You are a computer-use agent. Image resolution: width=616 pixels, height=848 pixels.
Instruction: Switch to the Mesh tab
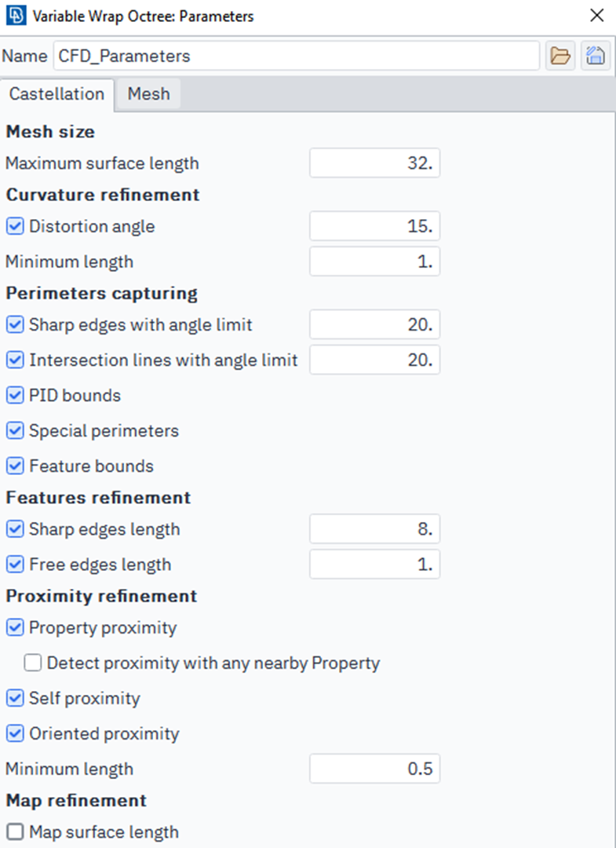[148, 94]
